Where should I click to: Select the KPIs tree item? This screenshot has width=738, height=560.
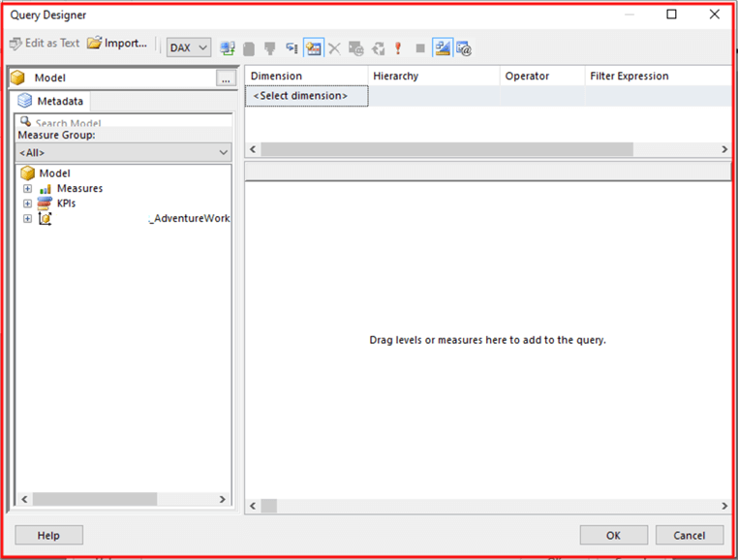67,203
